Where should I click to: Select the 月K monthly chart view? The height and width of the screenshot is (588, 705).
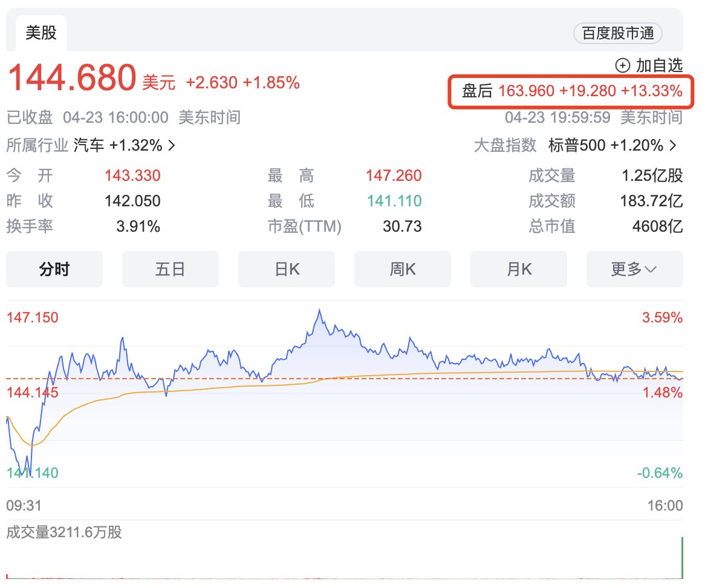click(518, 269)
